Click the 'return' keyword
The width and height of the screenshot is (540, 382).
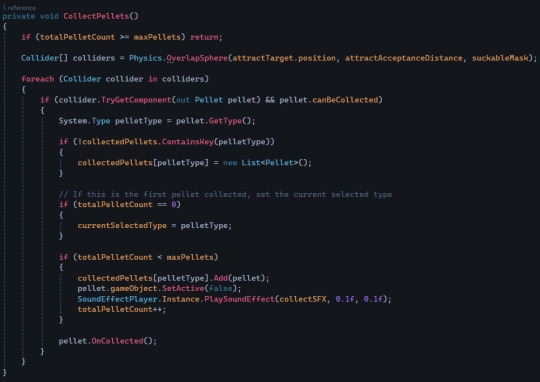[204, 37]
